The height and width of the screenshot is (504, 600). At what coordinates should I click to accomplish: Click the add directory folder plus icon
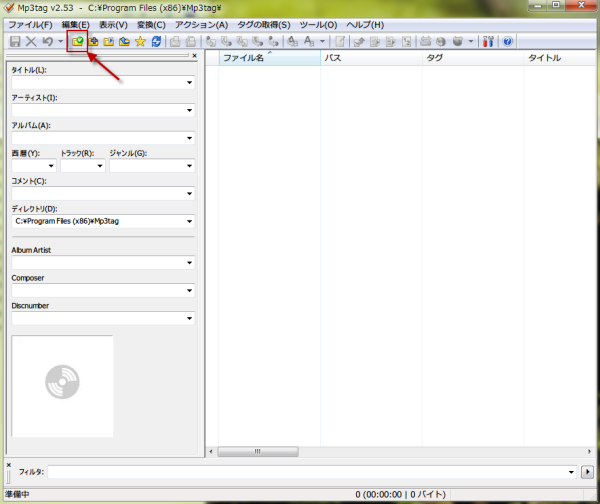[93, 41]
